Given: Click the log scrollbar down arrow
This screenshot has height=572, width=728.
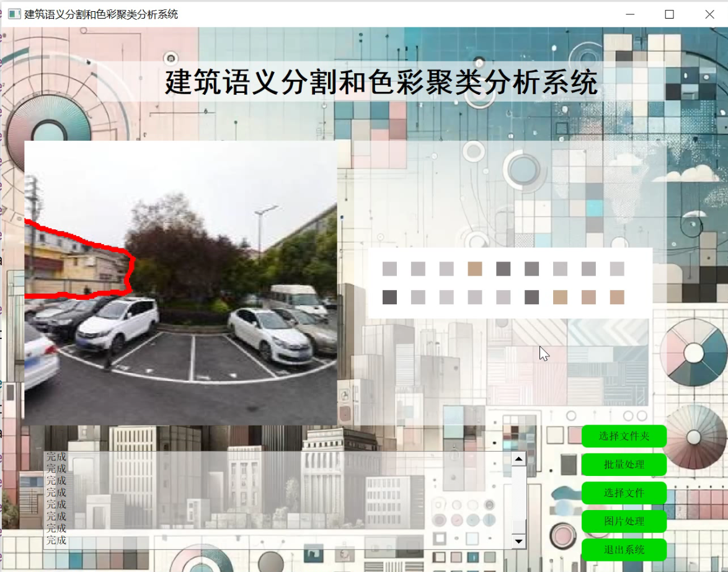Looking at the screenshot, I should tap(518, 541).
